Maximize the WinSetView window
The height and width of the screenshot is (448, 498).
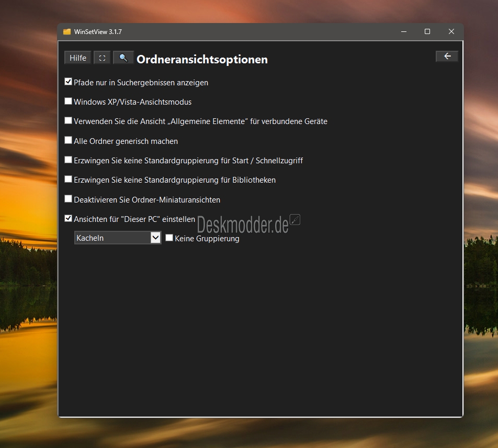pos(427,32)
